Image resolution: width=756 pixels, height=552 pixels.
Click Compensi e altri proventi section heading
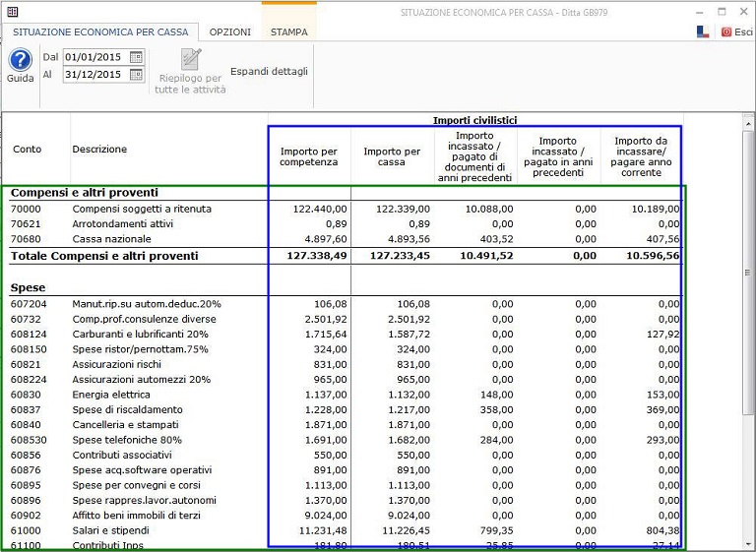85,192
